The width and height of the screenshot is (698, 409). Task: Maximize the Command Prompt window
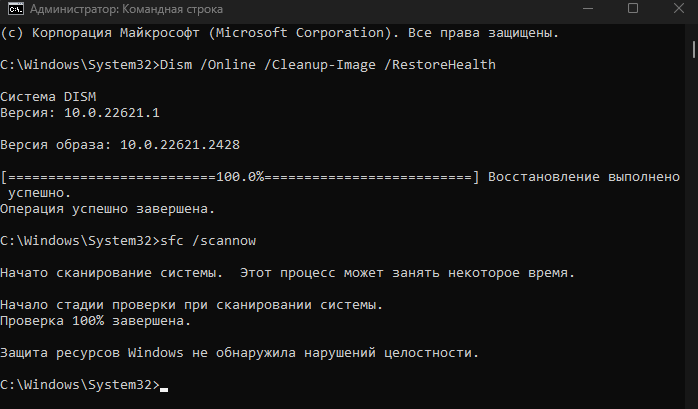click(633, 8)
